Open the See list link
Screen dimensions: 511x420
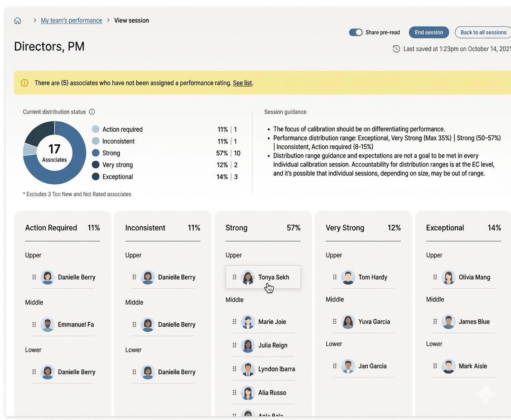click(242, 83)
